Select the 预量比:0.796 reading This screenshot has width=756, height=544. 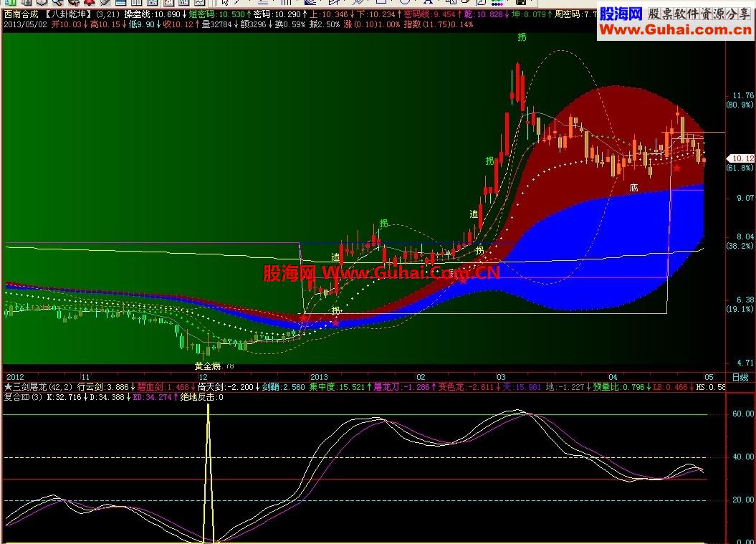point(618,387)
